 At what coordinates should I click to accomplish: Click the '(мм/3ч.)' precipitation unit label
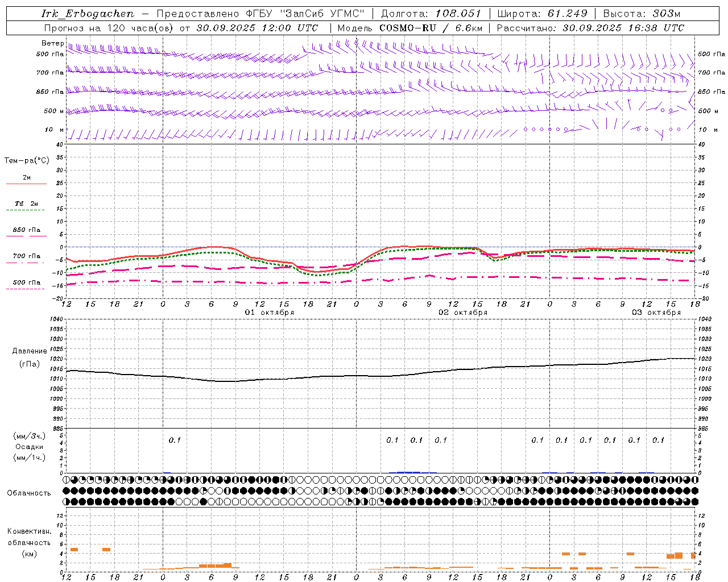point(30,436)
